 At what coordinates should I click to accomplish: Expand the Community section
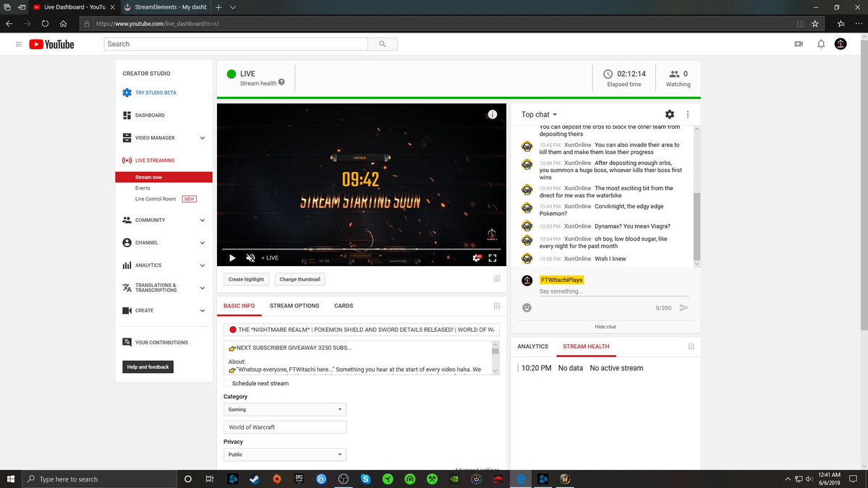point(203,221)
